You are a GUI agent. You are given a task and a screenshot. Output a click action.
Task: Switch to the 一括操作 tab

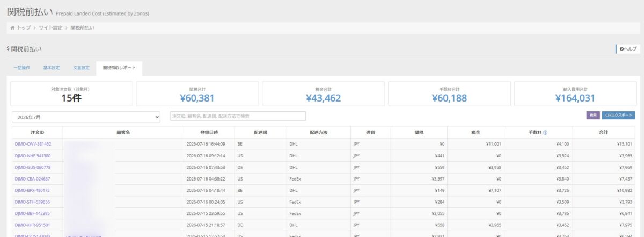(22, 68)
